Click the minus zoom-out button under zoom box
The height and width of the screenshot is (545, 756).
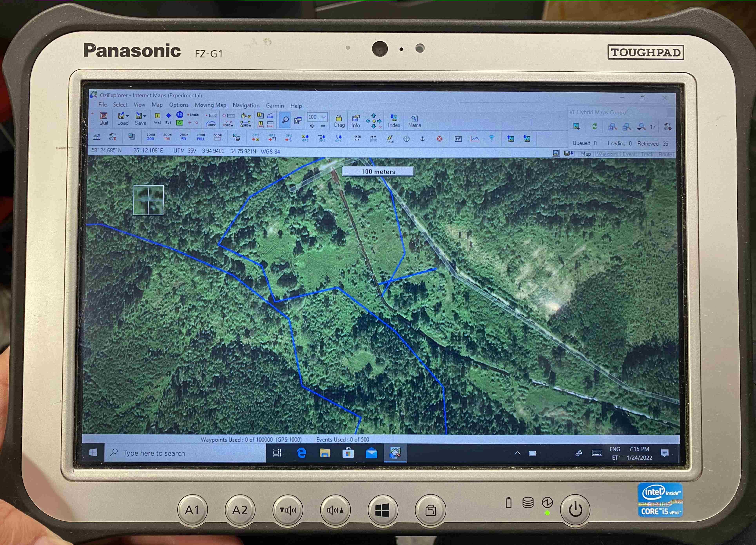pyautogui.click(x=323, y=126)
